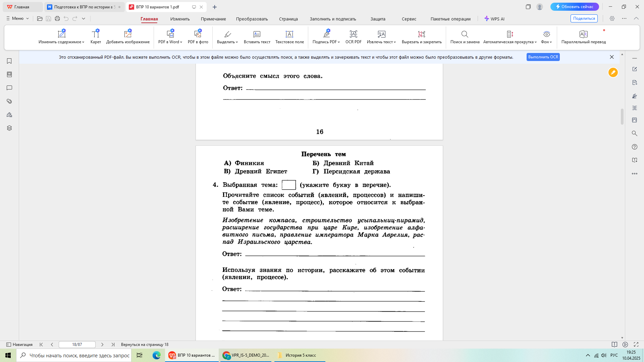
Task: Open the search icon in right sidebar
Action: pos(635,133)
